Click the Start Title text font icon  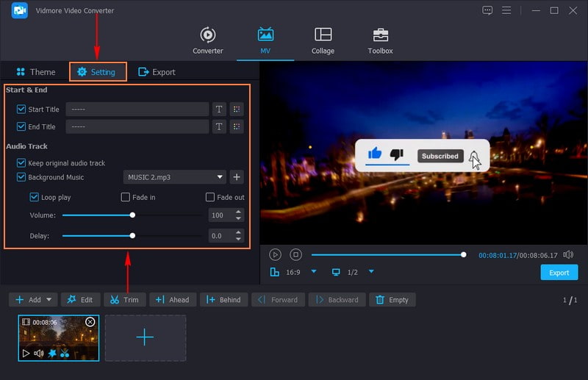(x=218, y=109)
